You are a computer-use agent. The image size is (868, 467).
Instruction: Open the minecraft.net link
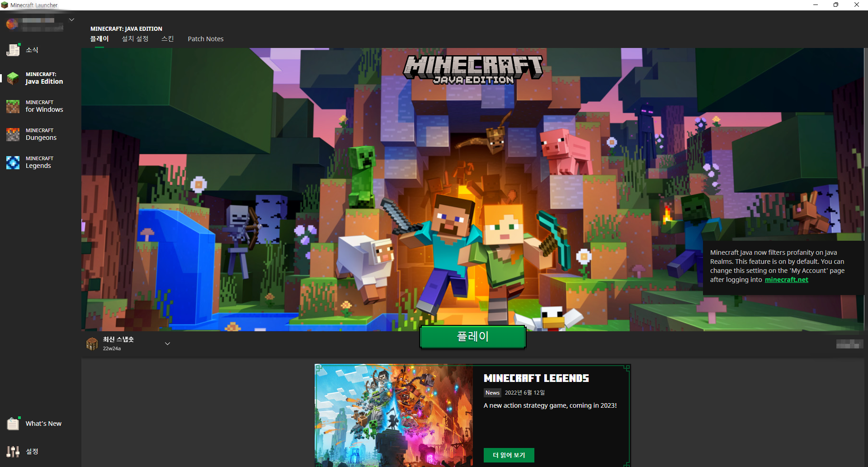click(x=787, y=280)
